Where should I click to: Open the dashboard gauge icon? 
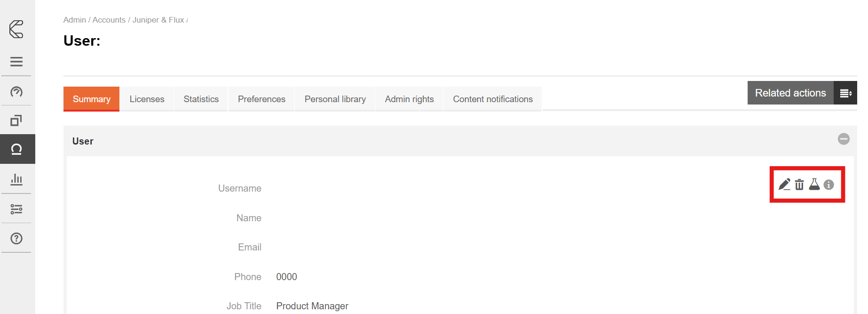(16, 91)
